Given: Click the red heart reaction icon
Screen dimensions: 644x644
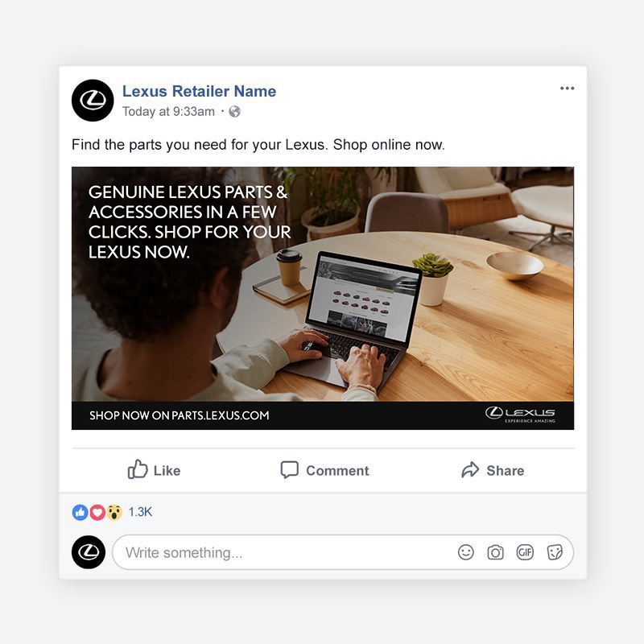Looking at the screenshot, I should tap(97, 512).
